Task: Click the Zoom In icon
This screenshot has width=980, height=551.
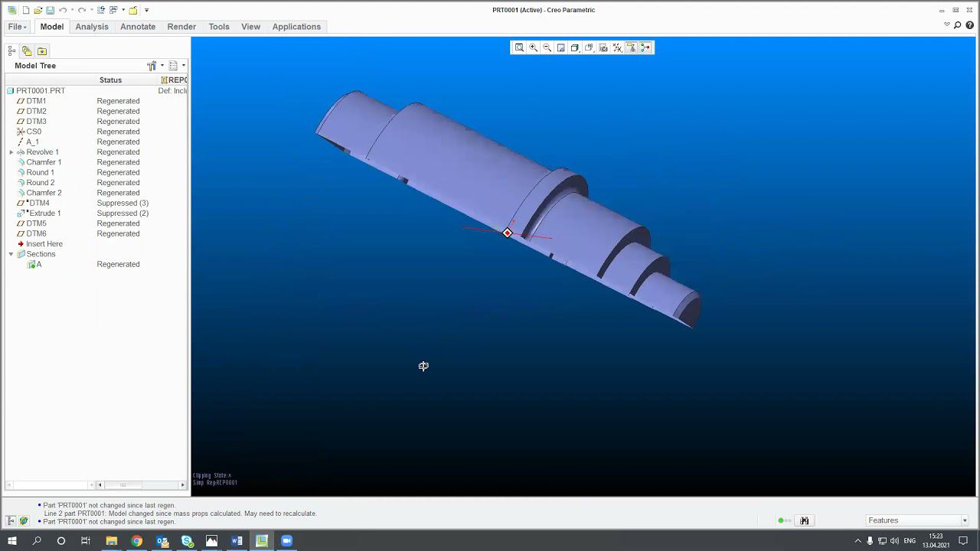Action: [533, 47]
